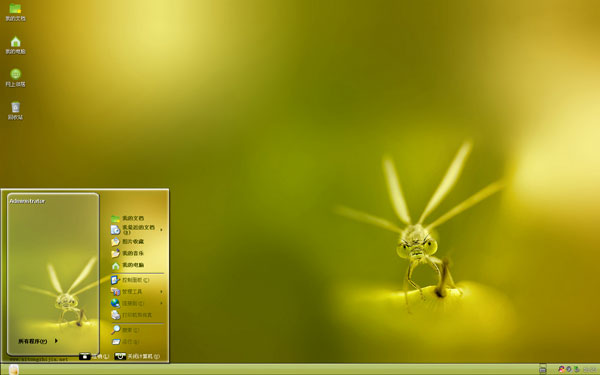Click My Documents folder icon in Start menu

tap(115, 218)
